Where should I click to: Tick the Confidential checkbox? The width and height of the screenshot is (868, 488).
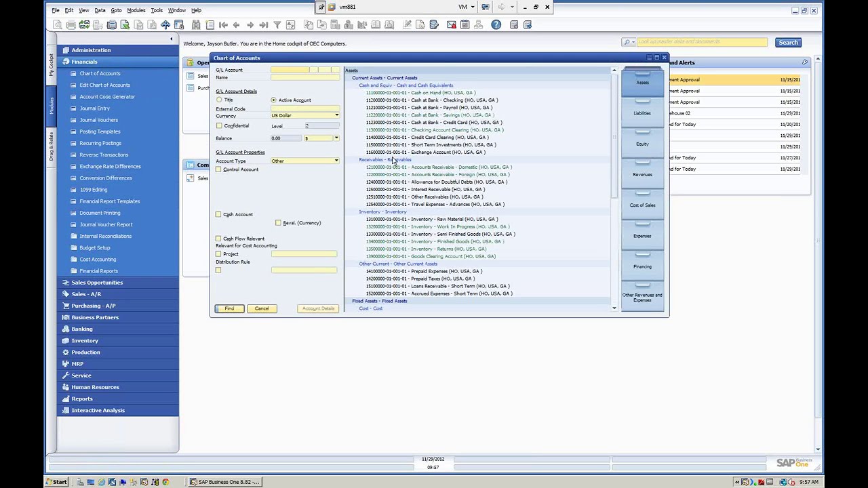219,126
